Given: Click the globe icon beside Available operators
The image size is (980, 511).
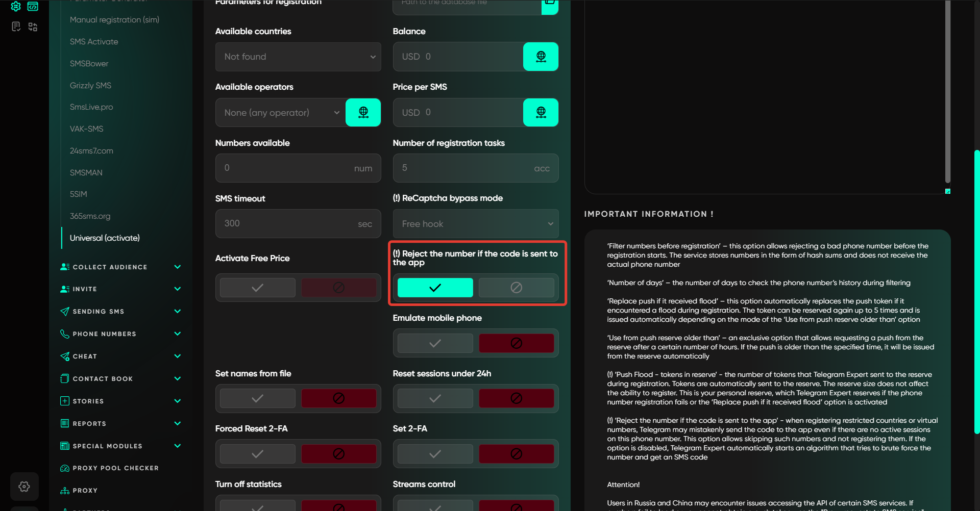Looking at the screenshot, I should pos(363,113).
